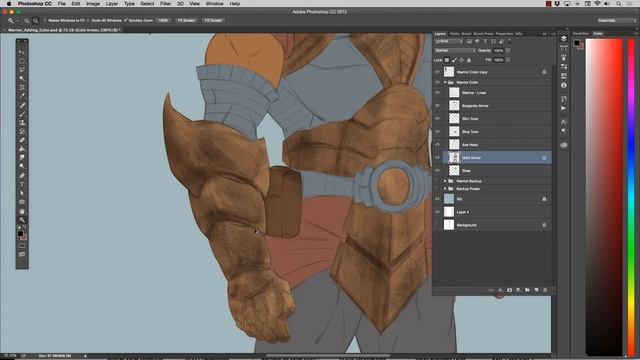Select the Healing Brush tool
Screen dimensions: 640x360
coord(22,105)
